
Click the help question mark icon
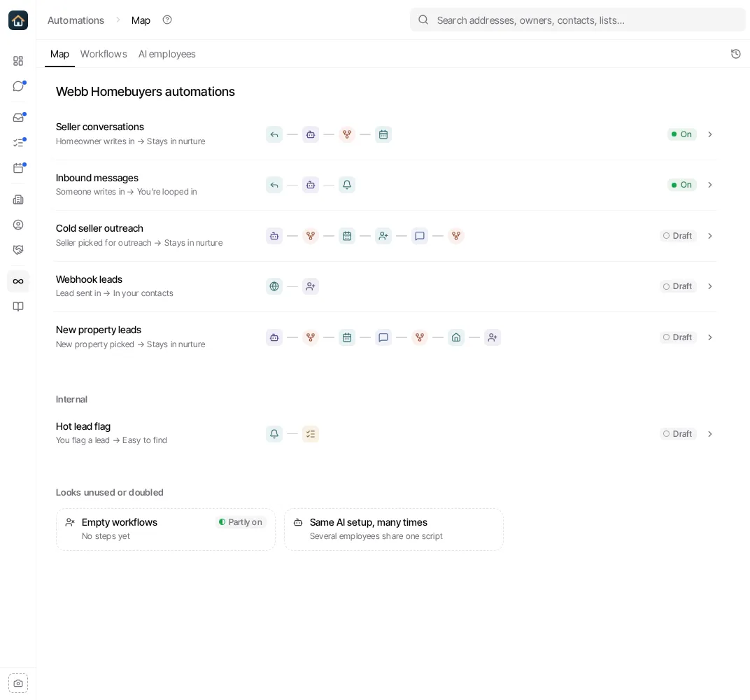(167, 20)
